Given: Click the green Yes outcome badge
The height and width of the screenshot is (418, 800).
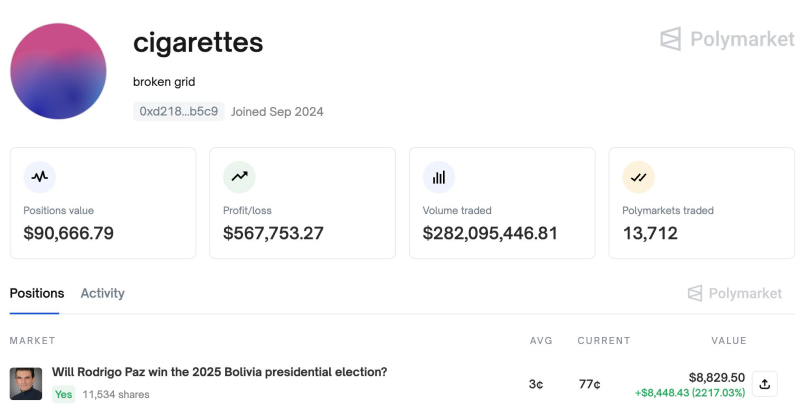Looking at the screenshot, I should pyautogui.click(x=63, y=395).
